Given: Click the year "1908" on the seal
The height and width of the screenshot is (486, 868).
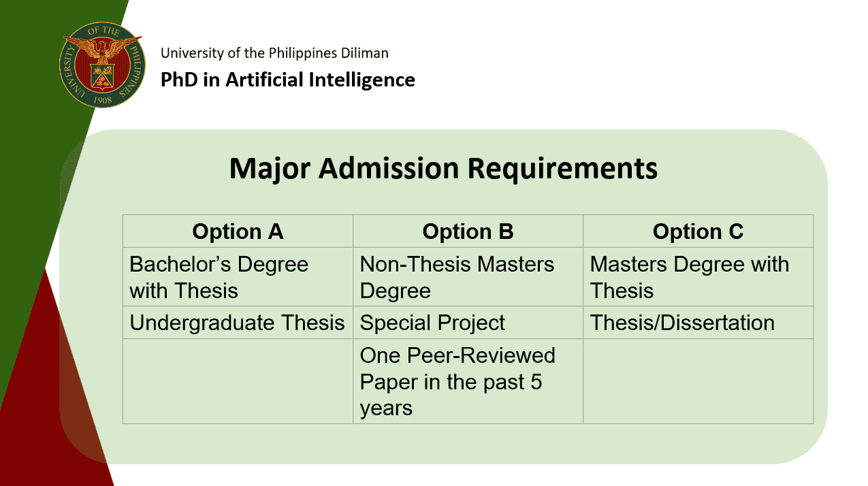Looking at the screenshot, I should tap(102, 98).
